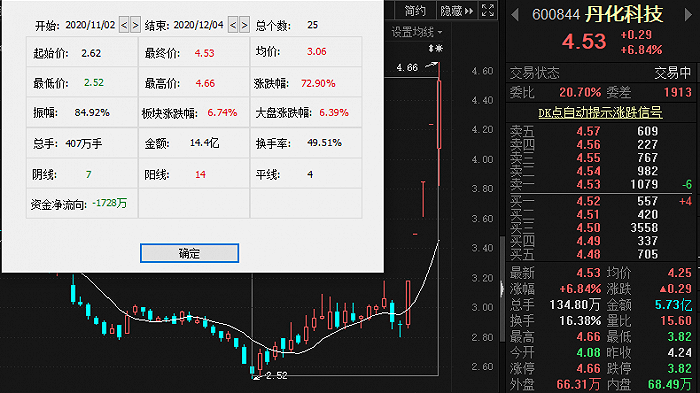Click the 2.52 low price marker on chart
Viewport: 700px width, 393px height.
pos(276,376)
